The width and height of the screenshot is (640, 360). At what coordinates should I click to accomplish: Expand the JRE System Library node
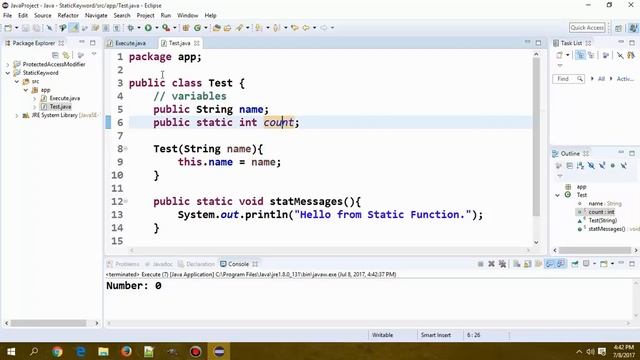pyautogui.click(x=17, y=116)
